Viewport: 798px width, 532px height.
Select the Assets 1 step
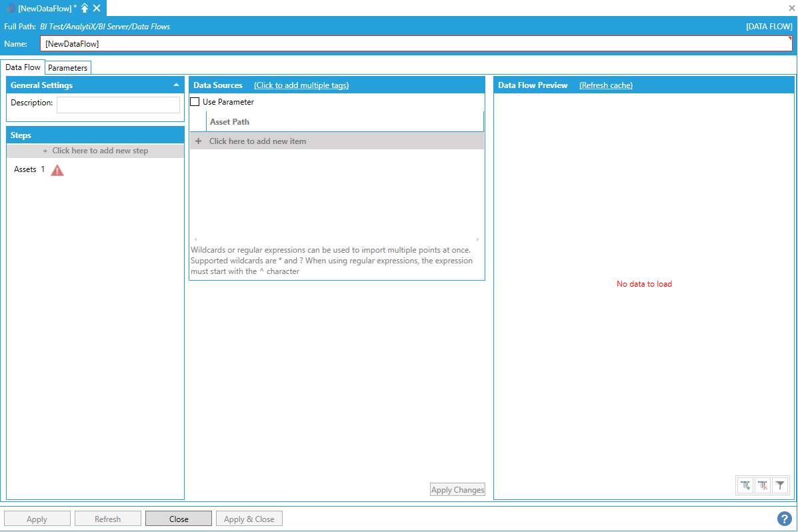tap(29, 169)
